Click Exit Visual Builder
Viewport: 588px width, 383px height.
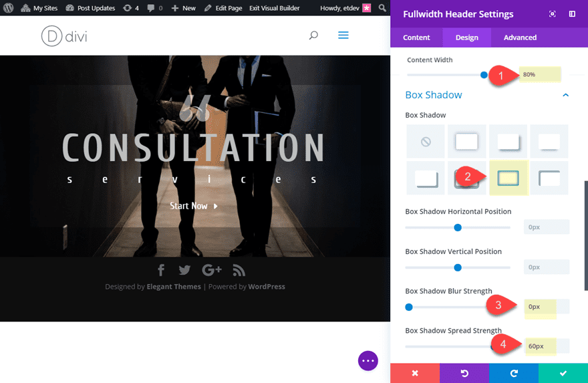[x=275, y=8]
